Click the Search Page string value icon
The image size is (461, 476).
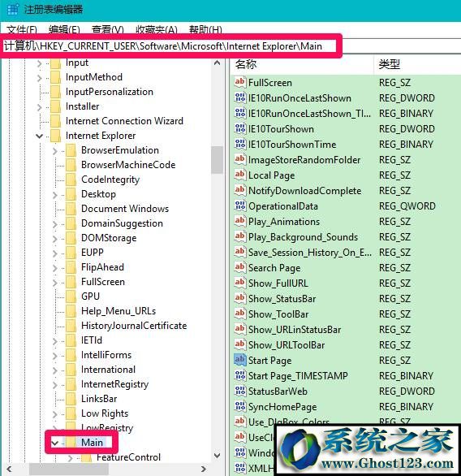point(239,267)
